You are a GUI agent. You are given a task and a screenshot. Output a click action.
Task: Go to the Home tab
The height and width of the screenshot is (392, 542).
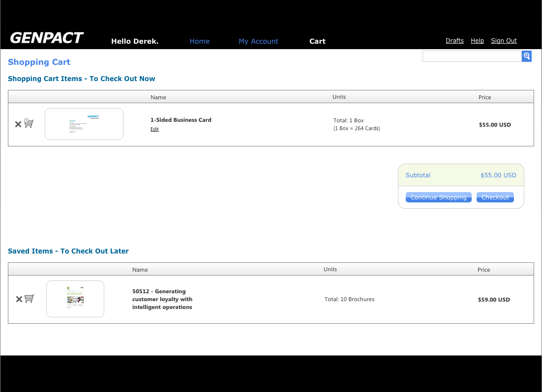click(x=200, y=41)
